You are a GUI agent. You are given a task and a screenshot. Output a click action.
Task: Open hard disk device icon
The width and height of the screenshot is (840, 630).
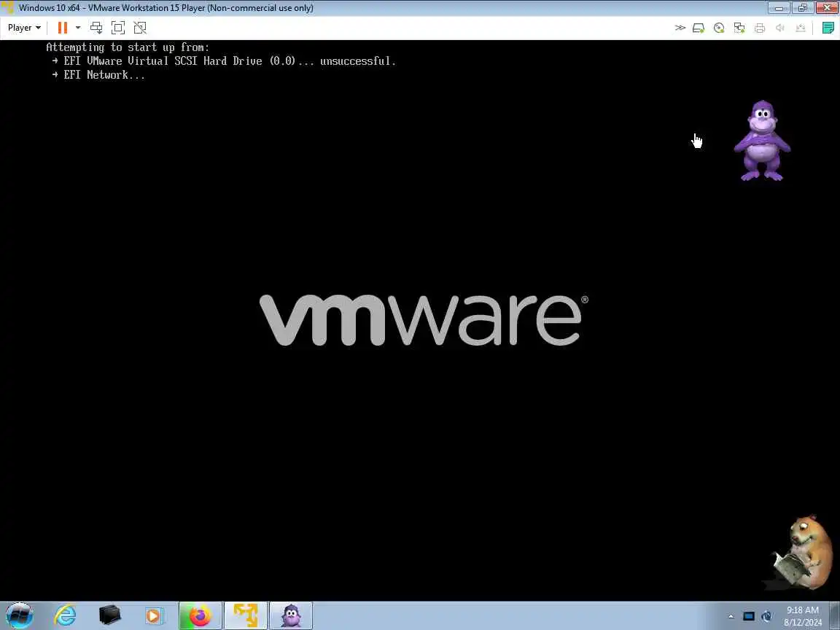pos(699,28)
